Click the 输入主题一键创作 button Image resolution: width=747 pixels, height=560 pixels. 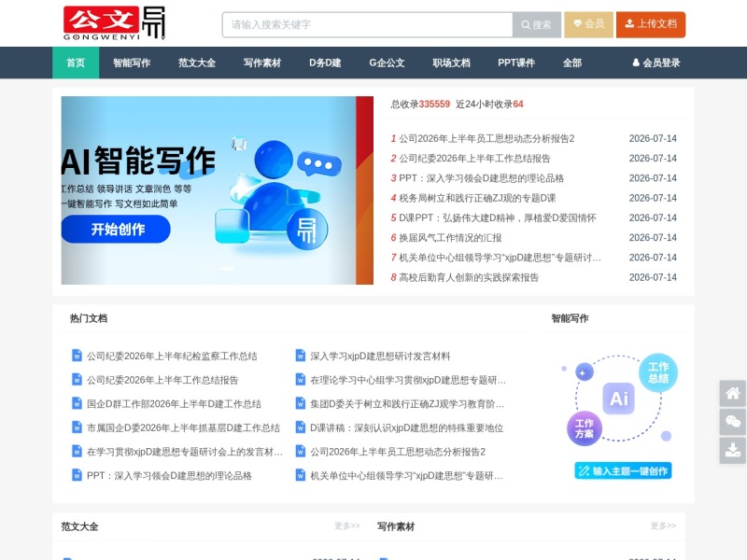click(623, 471)
